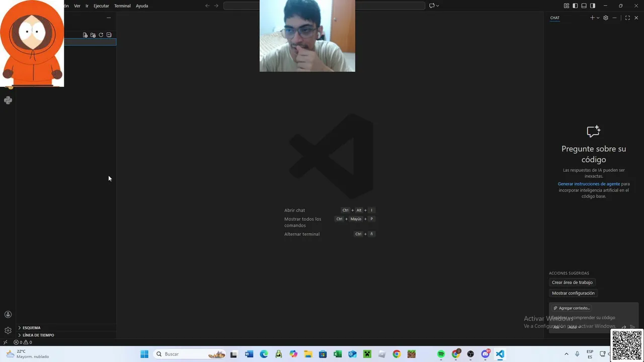644x362 pixels.
Task: Collapse all folders in Explorer
Action: pyautogui.click(x=109, y=35)
